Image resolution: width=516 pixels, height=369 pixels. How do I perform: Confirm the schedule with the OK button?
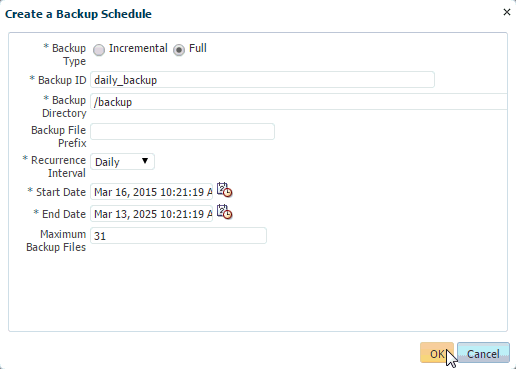pyautogui.click(x=437, y=353)
